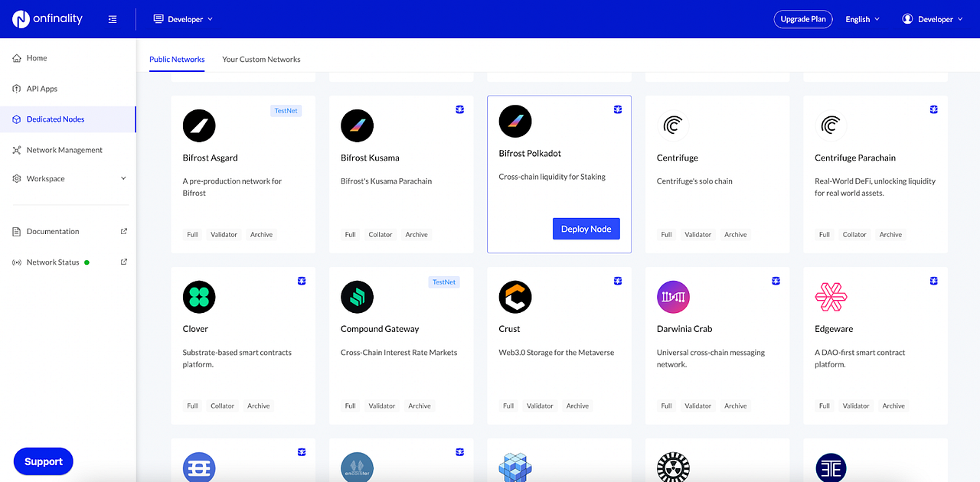The height and width of the screenshot is (482, 980).
Task: Click TestNet tag on Bifrost Asgard
Action: pyautogui.click(x=286, y=111)
